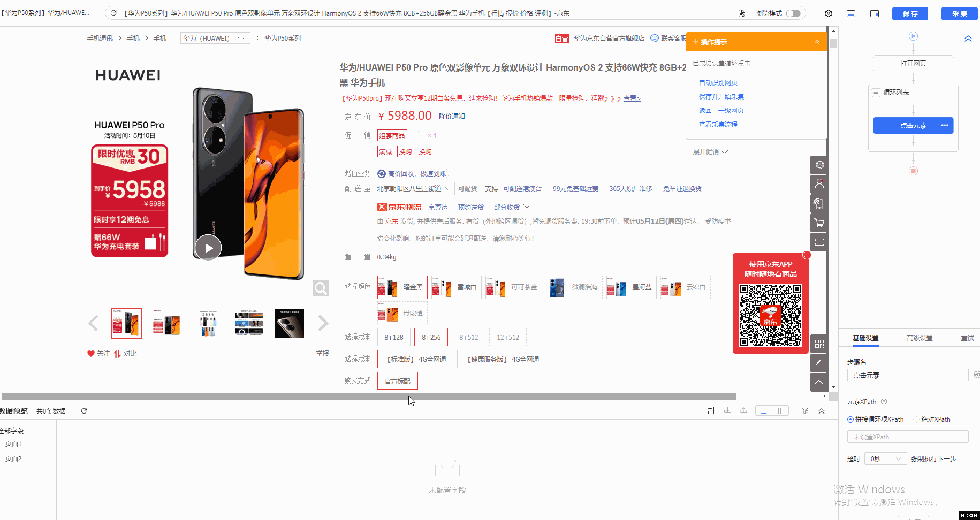Viewport: 980px width, 520px height.
Task: Select the 8+128 storage version
Action: click(x=394, y=337)
